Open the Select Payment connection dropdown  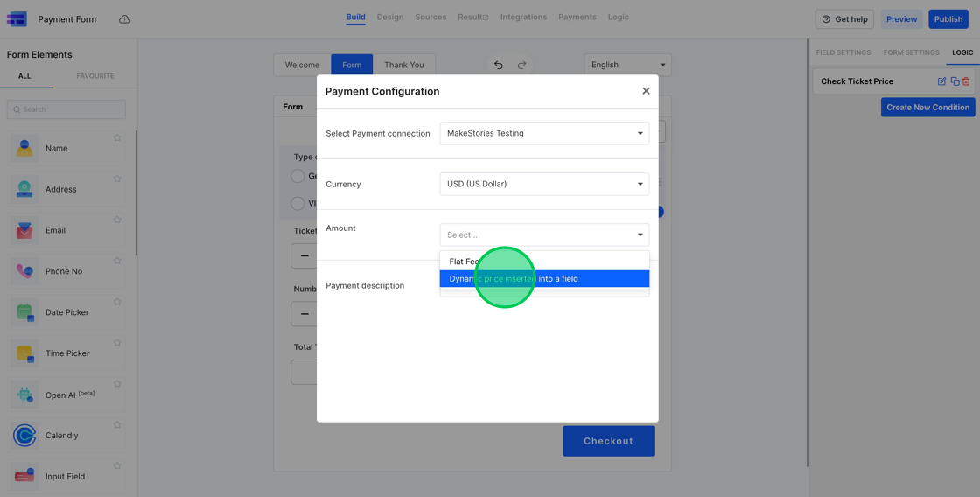tap(544, 133)
